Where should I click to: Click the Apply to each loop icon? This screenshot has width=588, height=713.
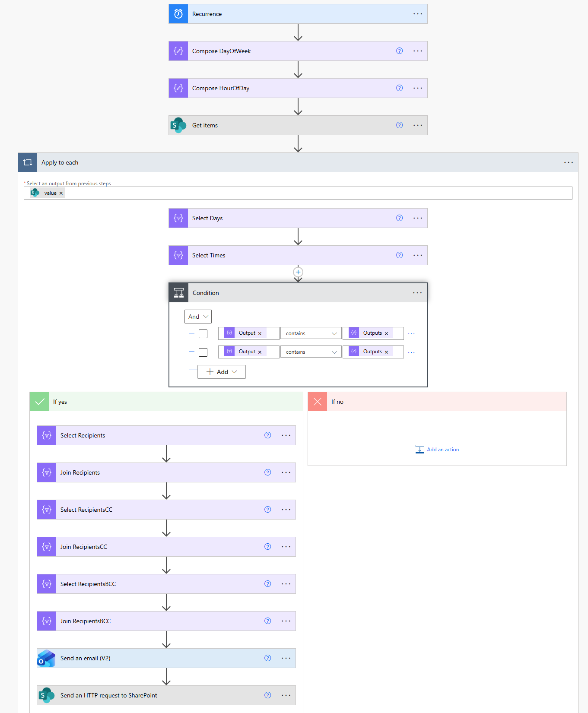(28, 162)
